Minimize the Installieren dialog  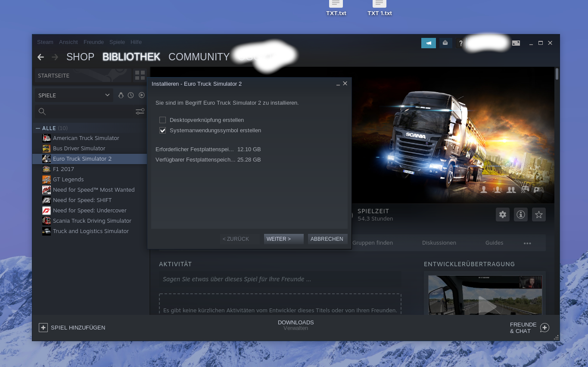point(338,84)
